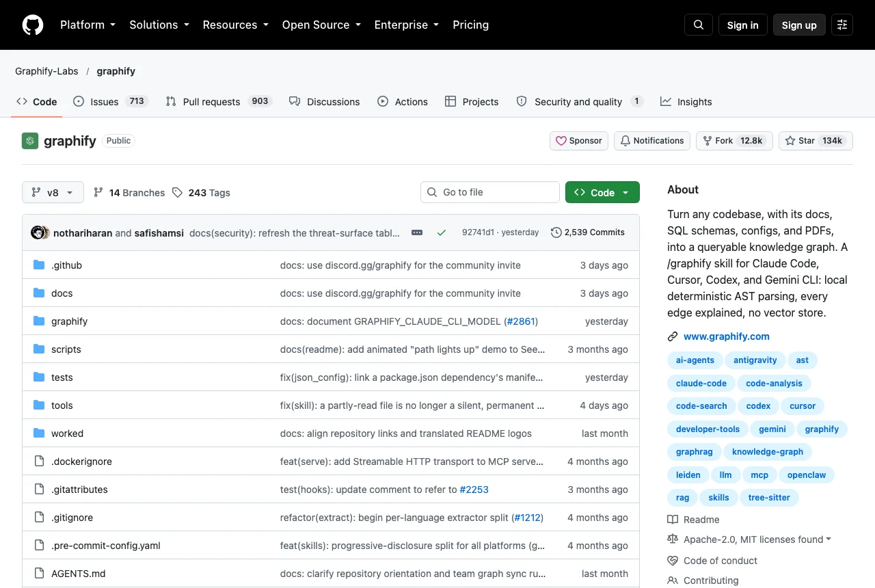
Task: Switch to the Pull requests tab
Action: (x=219, y=101)
